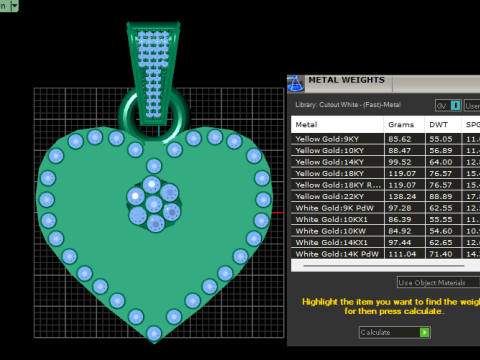The image size is (480, 360).
Task: Click the 88.47 grams cell
Action: (x=404, y=151)
